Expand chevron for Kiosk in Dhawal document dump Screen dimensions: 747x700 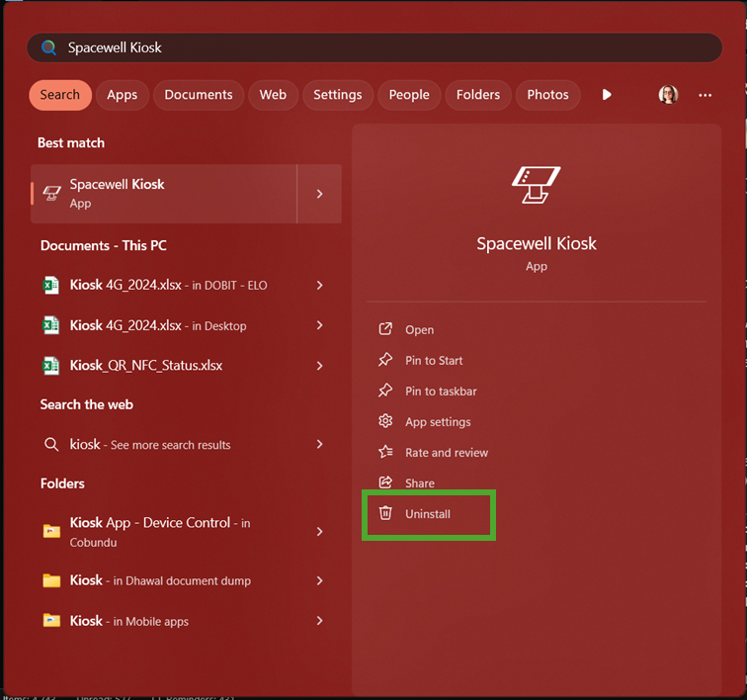[x=320, y=580]
